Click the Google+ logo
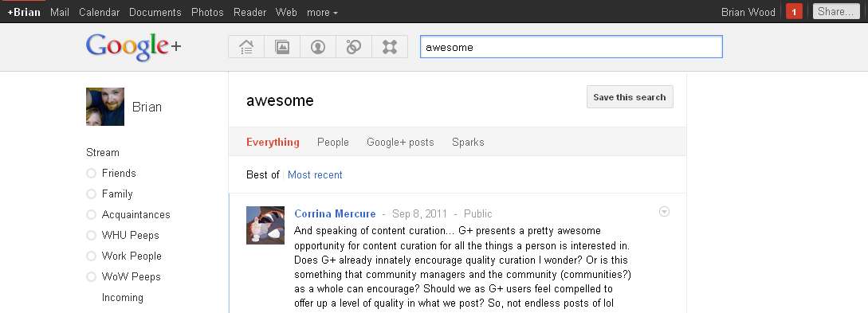The image size is (868, 313). [133, 47]
